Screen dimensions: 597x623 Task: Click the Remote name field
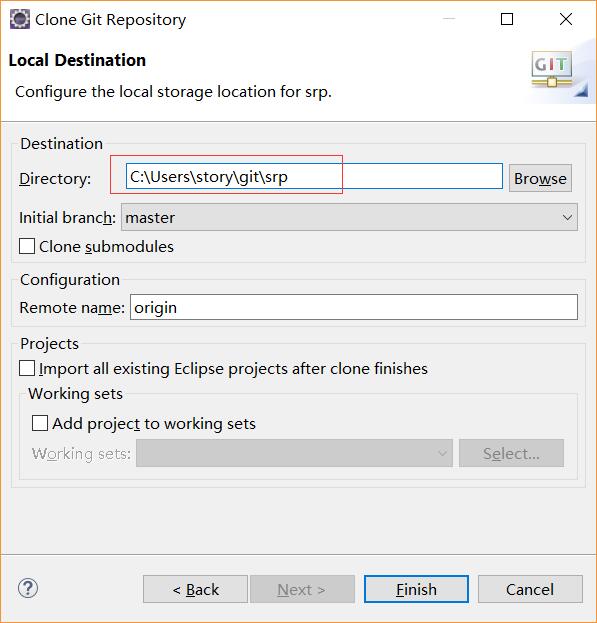(354, 307)
